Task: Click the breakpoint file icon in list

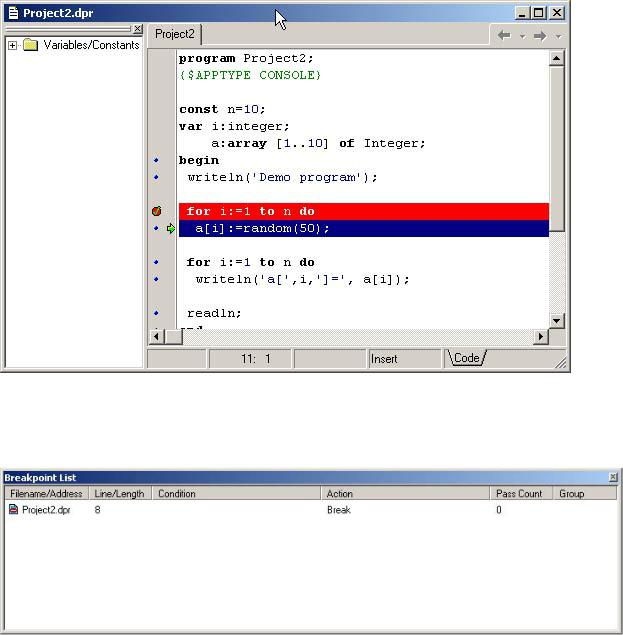Action: pos(13,509)
